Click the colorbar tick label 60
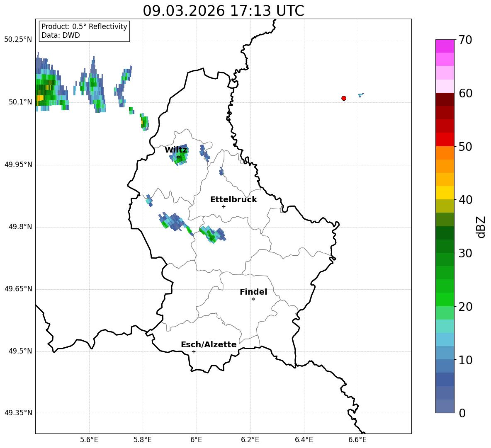This screenshot has width=491, height=448. pyautogui.click(x=465, y=93)
